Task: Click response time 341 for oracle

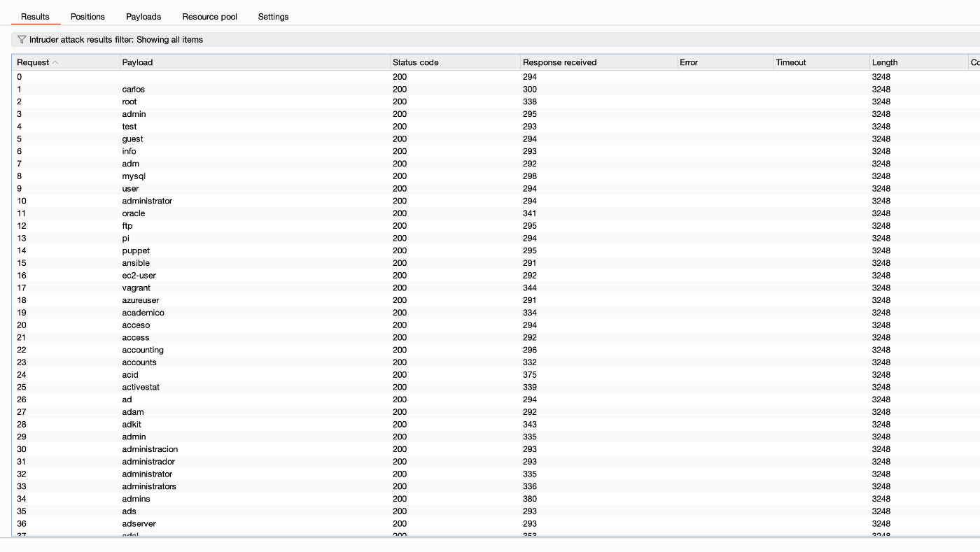Action: point(530,213)
